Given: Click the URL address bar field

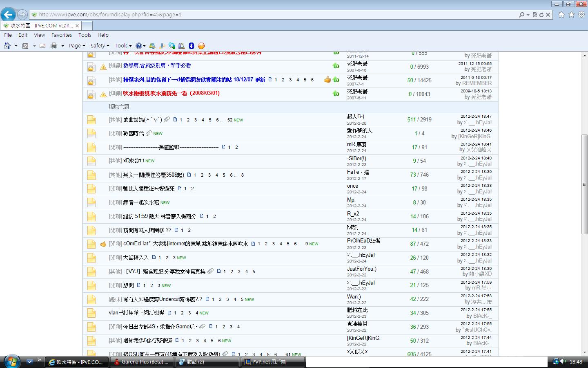Looking at the screenshot, I should pyautogui.click(x=245, y=15).
